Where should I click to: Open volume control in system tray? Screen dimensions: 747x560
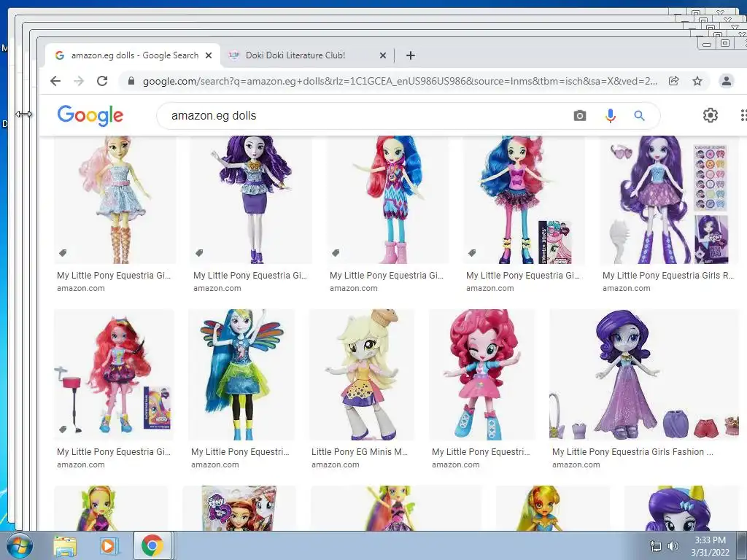(x=673, y=546)
